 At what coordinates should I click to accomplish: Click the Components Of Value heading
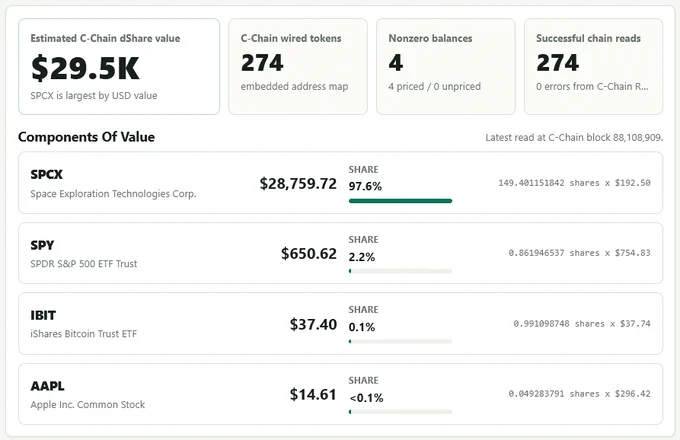coord(86,137)
